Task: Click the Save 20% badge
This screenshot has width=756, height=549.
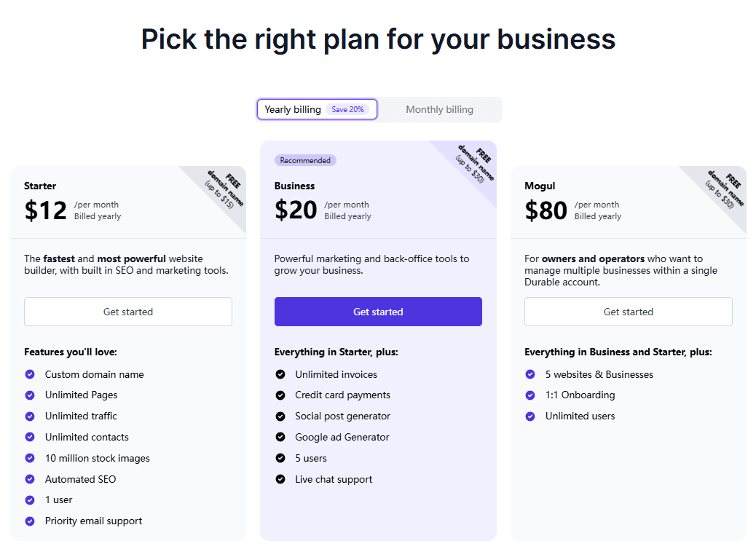Action: tap(347, 109)
